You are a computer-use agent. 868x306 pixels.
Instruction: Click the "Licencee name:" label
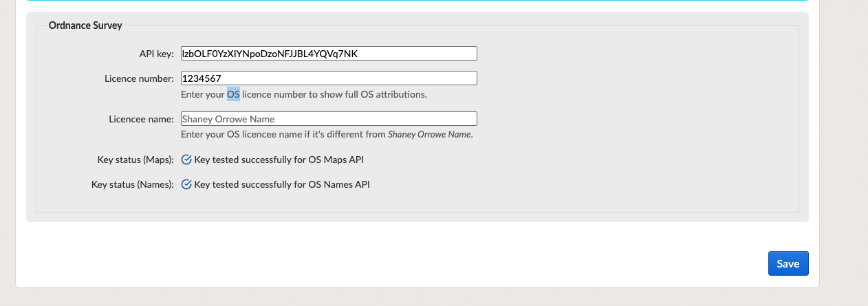pyautogui.click(x=142, y=119)
